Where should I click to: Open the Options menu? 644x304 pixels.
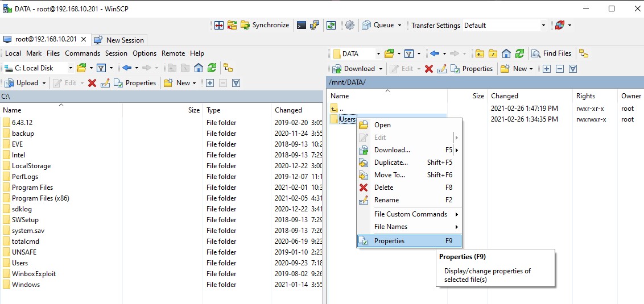(x=145, y=53)
